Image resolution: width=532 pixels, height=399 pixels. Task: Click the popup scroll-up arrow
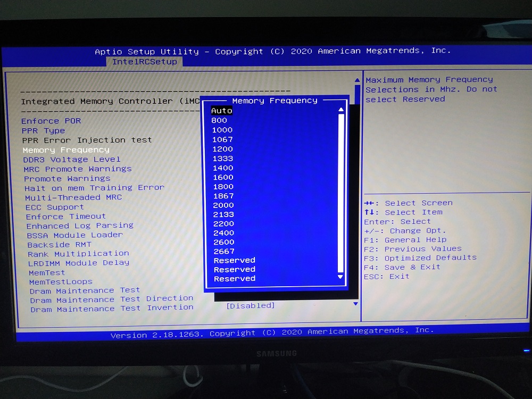[x=341, y=110]
